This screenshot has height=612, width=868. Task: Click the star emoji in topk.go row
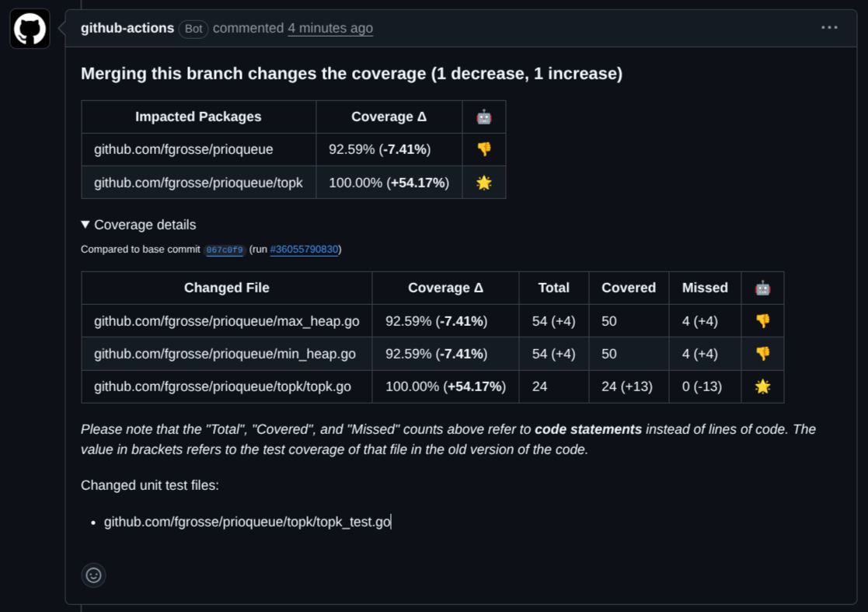click(762, 386)
